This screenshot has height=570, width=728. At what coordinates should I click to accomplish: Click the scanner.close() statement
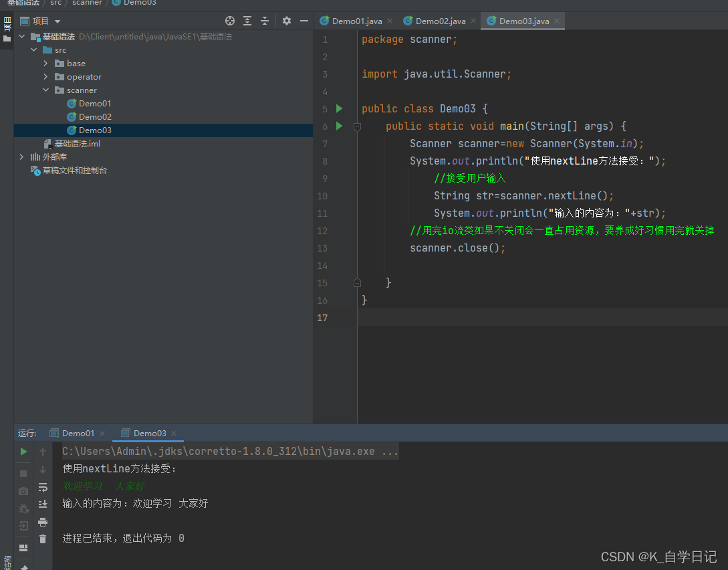(x=457, y=248)
